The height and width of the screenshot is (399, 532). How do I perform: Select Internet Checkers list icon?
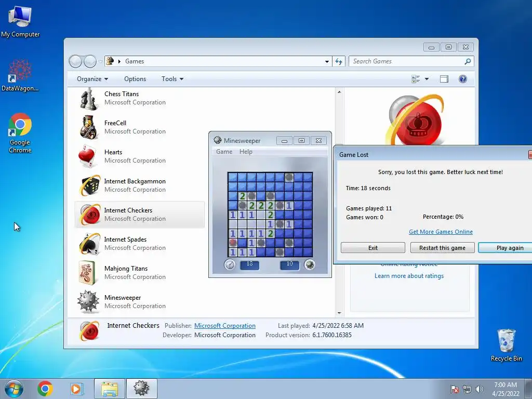[x=89, y=215]
